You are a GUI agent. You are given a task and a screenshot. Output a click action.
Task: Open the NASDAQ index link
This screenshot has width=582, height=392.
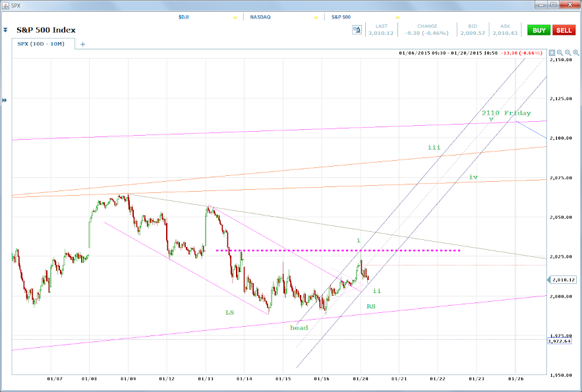coord(260,17)
